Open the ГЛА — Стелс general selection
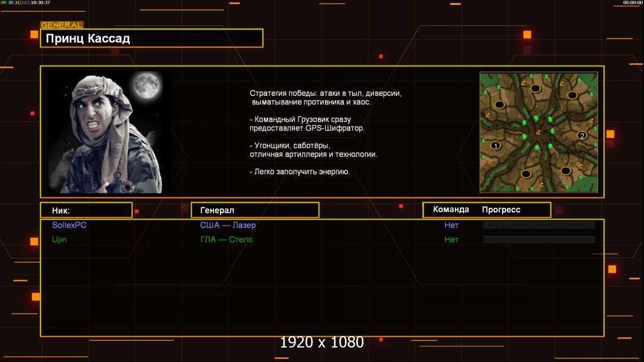Viewport: 644px width, 362px height. [226, 240]
